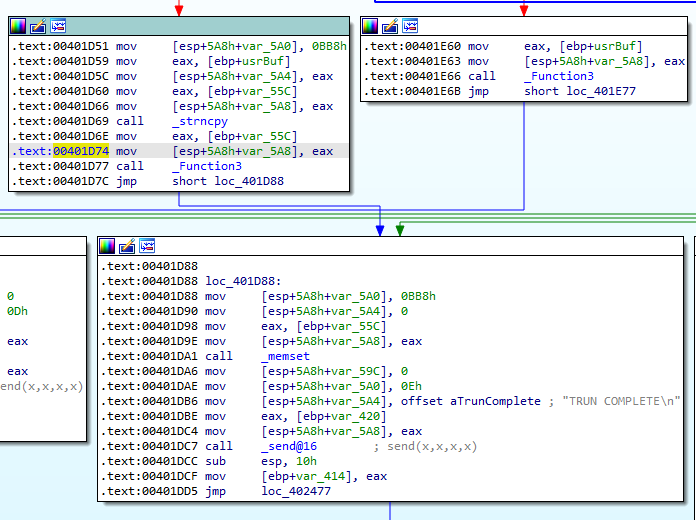
Task: Click [ebp+var_55C] operand at 00401D98
Action: pyautogui.click(x=341, y=326)
